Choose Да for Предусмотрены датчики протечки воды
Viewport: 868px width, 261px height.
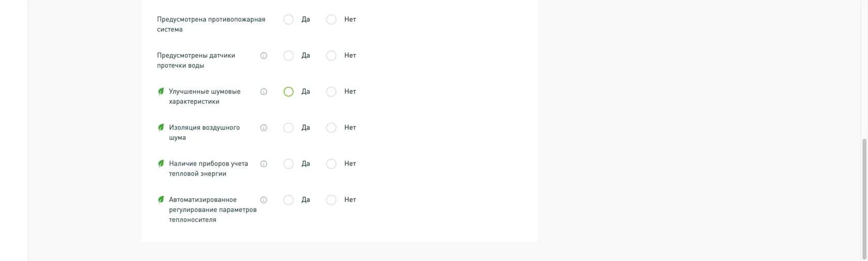(288, 56)
